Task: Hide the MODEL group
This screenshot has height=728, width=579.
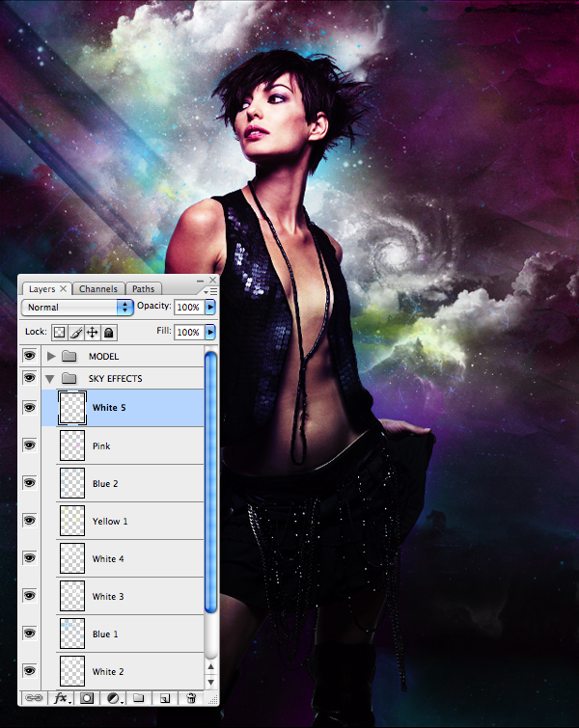Action: [x=30, y=356]
